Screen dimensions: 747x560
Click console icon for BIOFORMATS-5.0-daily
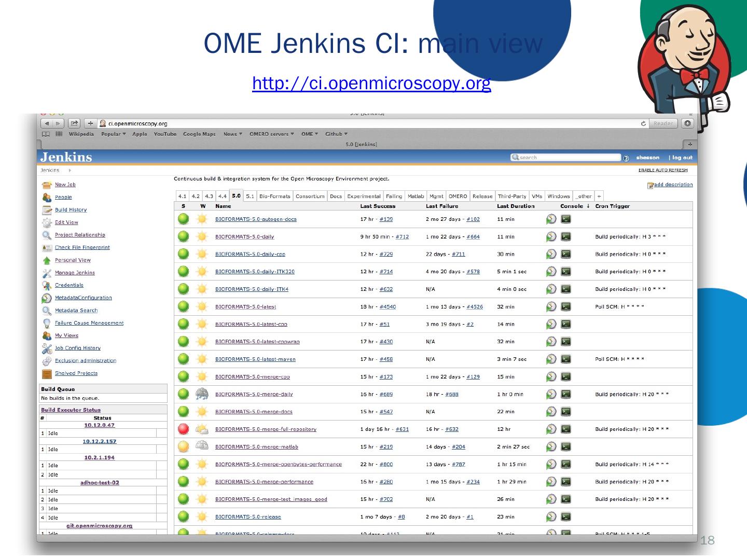(x=566, y=237)
